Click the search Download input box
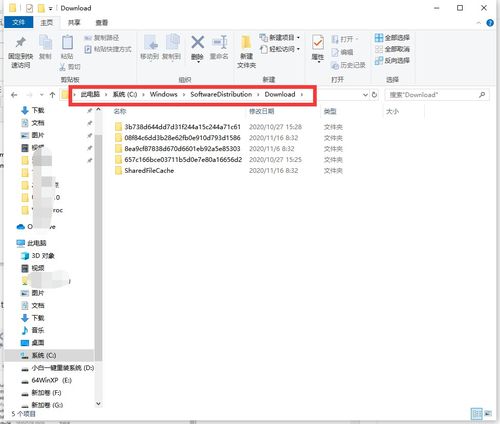 point(437,95)
